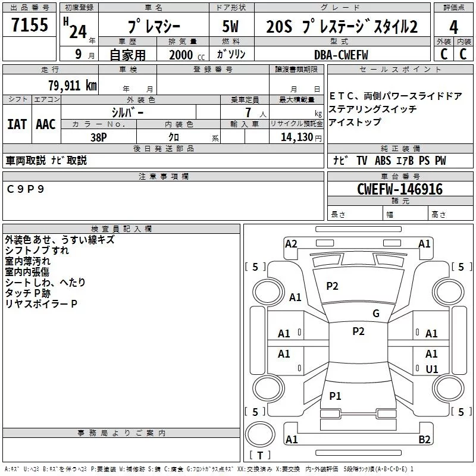Select the mileage 79,911 km
The width and height of the screenshot is (476, 476).
pyautogui.click(x=73, y=85)
